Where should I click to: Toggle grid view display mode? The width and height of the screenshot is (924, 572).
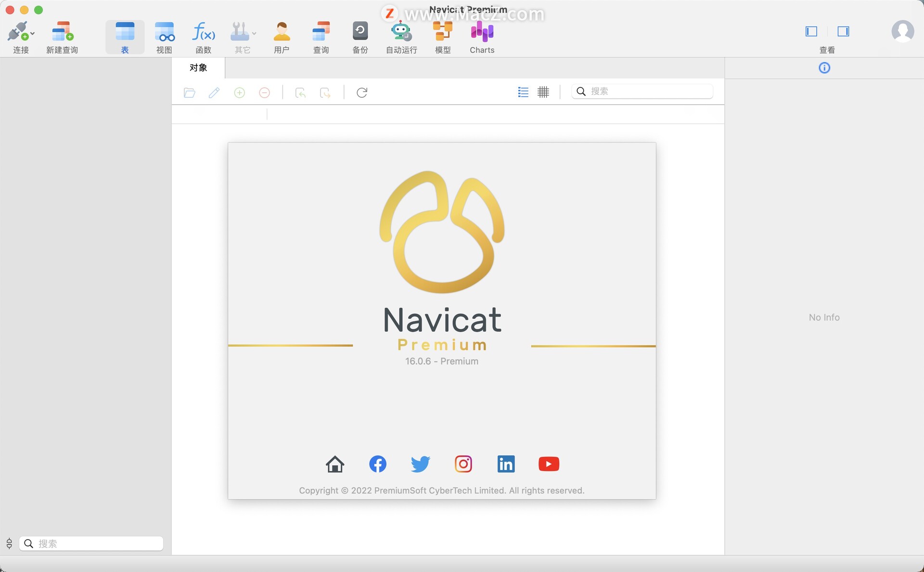pyautogui.click(x=543, y=91)
